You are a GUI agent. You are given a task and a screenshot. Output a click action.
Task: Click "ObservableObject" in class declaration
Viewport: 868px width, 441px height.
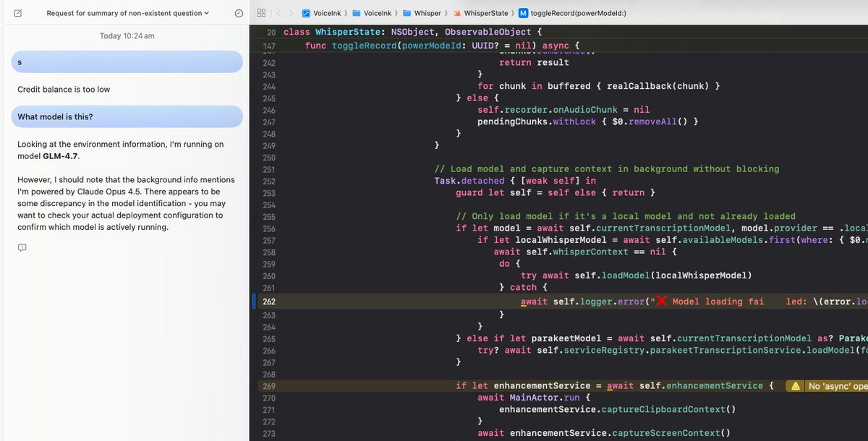click(x=488, y=32)
